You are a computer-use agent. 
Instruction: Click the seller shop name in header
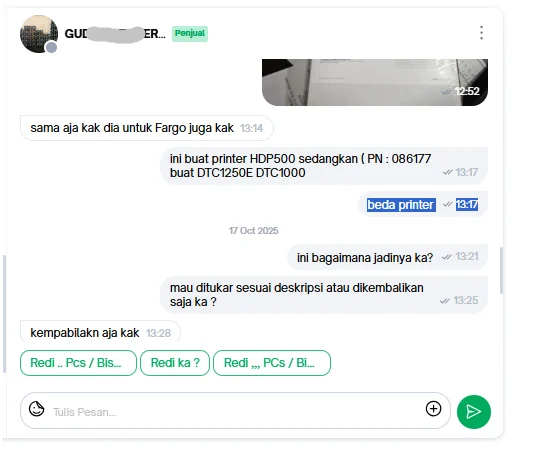point(115,34)
